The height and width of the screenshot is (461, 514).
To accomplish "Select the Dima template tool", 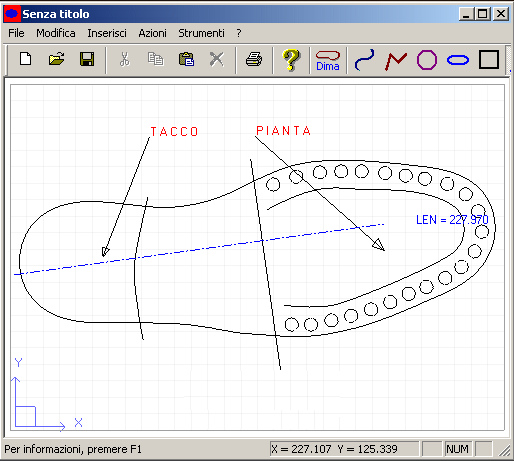I will (x=328, y=61).
